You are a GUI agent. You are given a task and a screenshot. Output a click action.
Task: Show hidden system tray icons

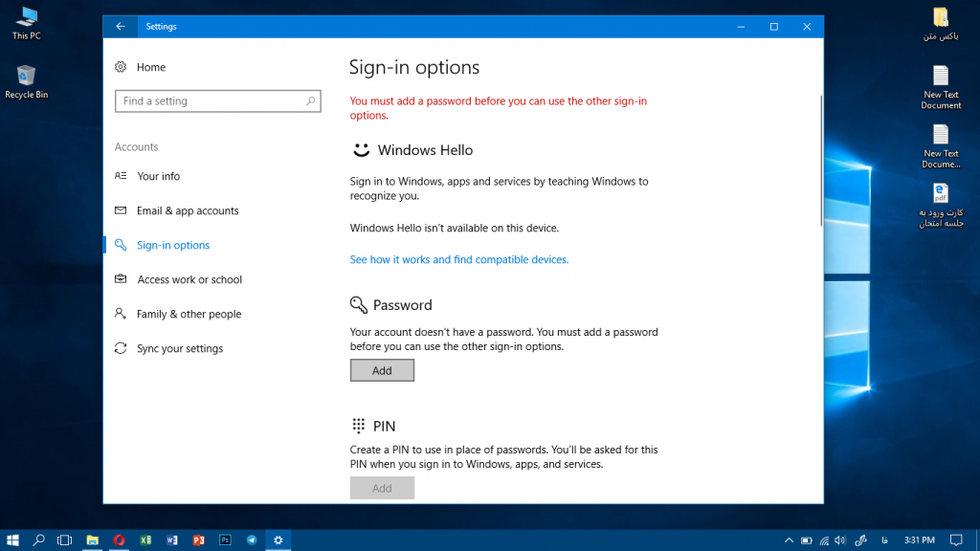(789, 540)
